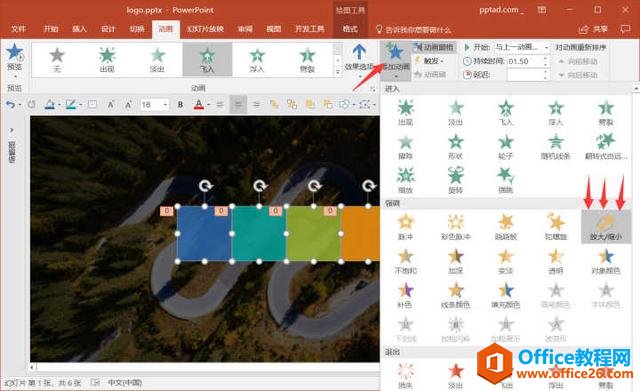Click the Animation Painter (动画刷) button
640x391 pixels.
coord(430,74)
